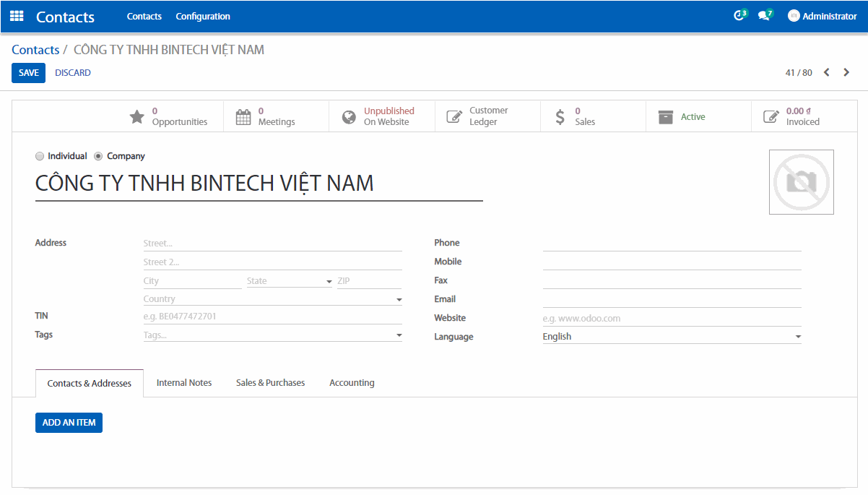The width and height of the screenshot is (868, 495).
Task: Open the conversations chat bubble icon
Action: 764,15
